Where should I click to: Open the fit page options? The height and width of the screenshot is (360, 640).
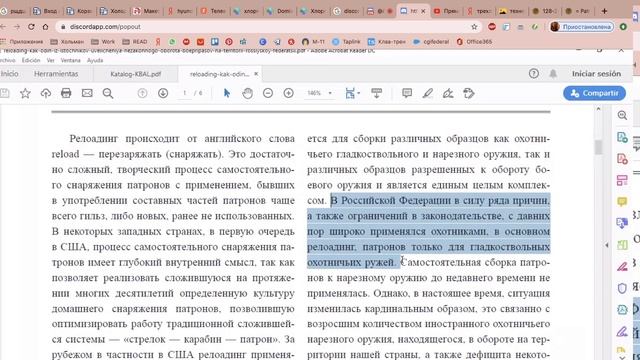tap(352, 93)
